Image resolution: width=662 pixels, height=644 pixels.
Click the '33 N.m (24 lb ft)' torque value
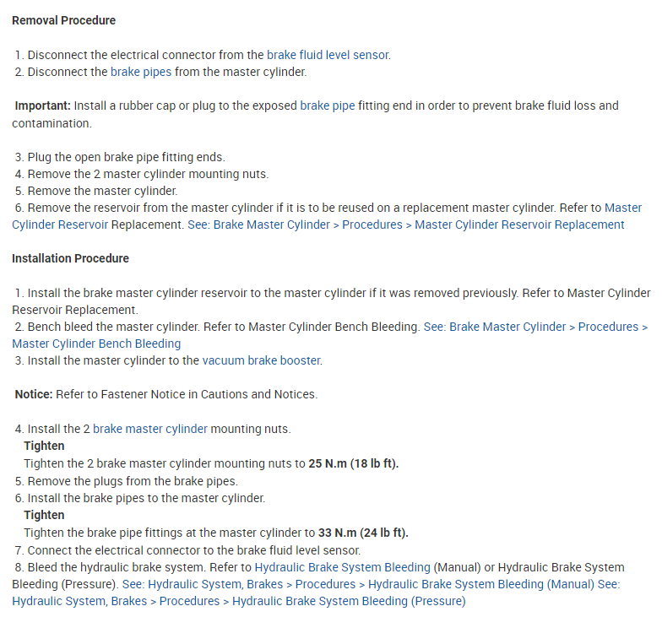pyautogui.click(x=362, y=533)
